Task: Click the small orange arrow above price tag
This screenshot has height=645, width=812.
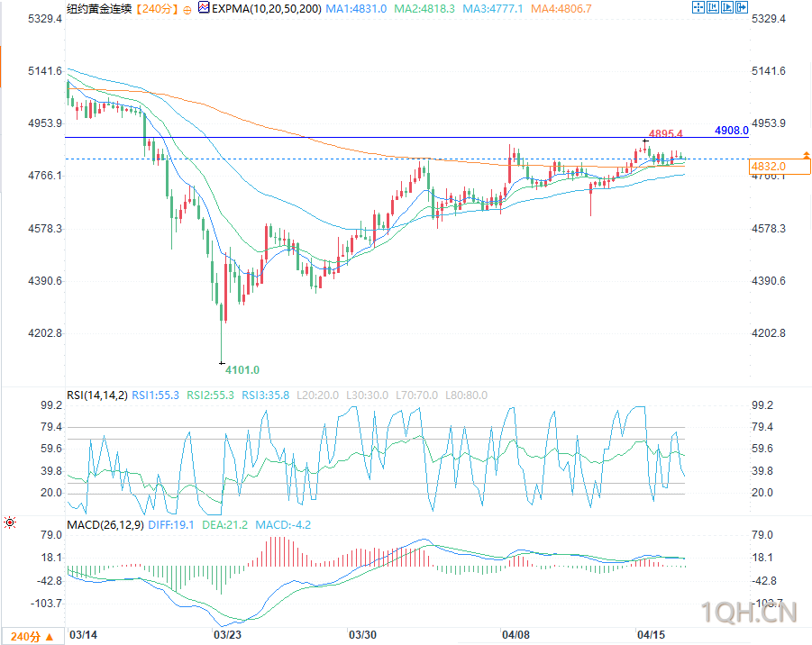Action: pos(807,155)
